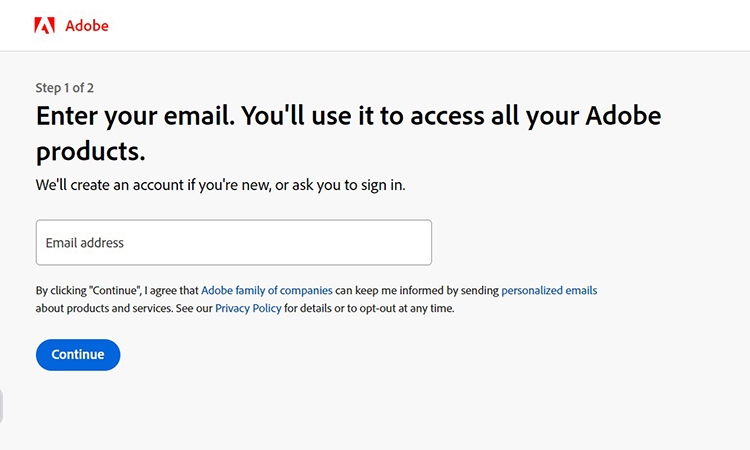Click the 'Email address' placeholder text
Screen dimensions: 750x450
[x=85, y=243]
